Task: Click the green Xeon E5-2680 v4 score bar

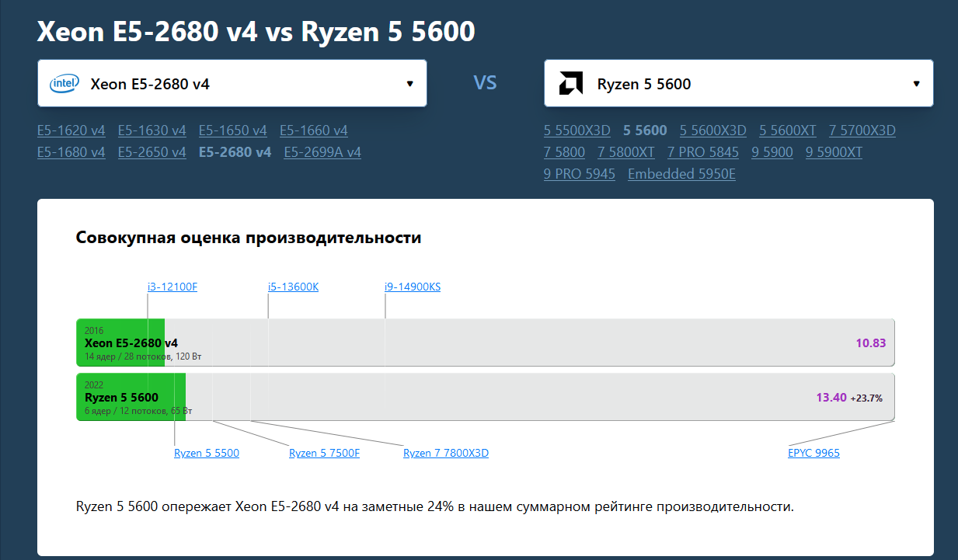Action: point(120,342)
